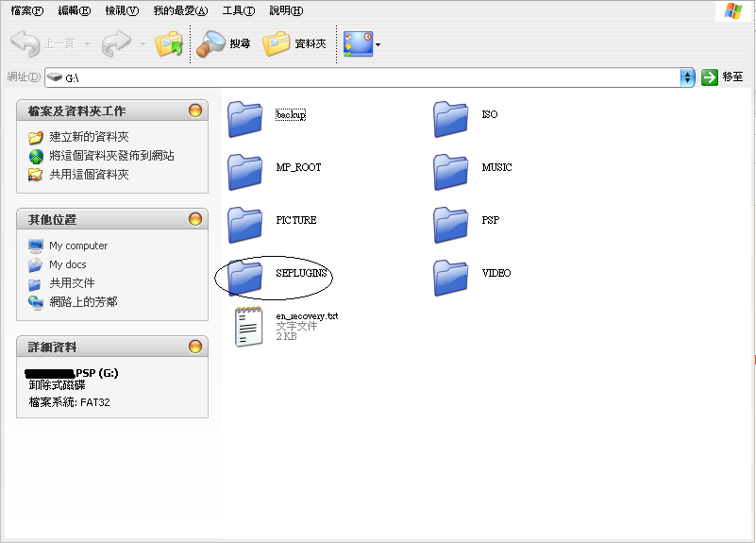The width and height of the screenshot is (756, 543).
Task: Open the Back button history dropdown arrow
Action: [x=87, y=44]
